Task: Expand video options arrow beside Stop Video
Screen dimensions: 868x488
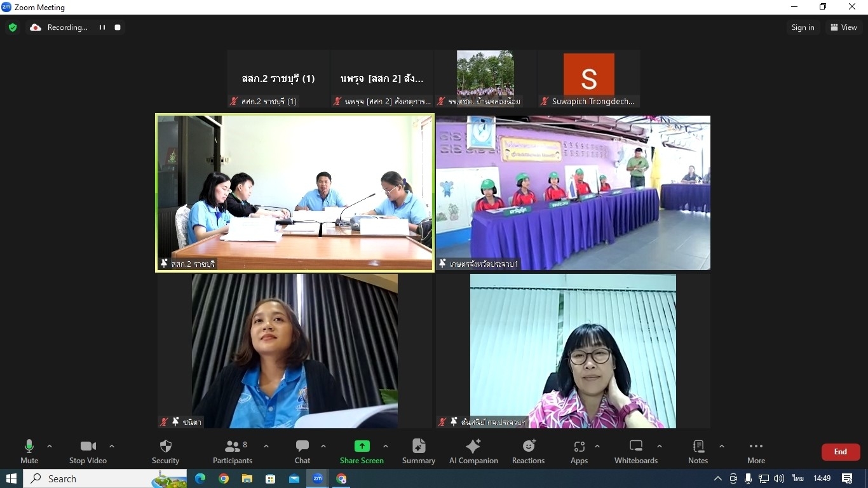Action: click(112, 446)
